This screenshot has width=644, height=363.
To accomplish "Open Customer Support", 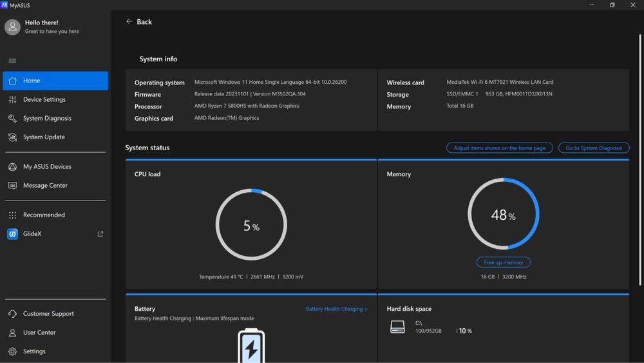I will [55, 313].
